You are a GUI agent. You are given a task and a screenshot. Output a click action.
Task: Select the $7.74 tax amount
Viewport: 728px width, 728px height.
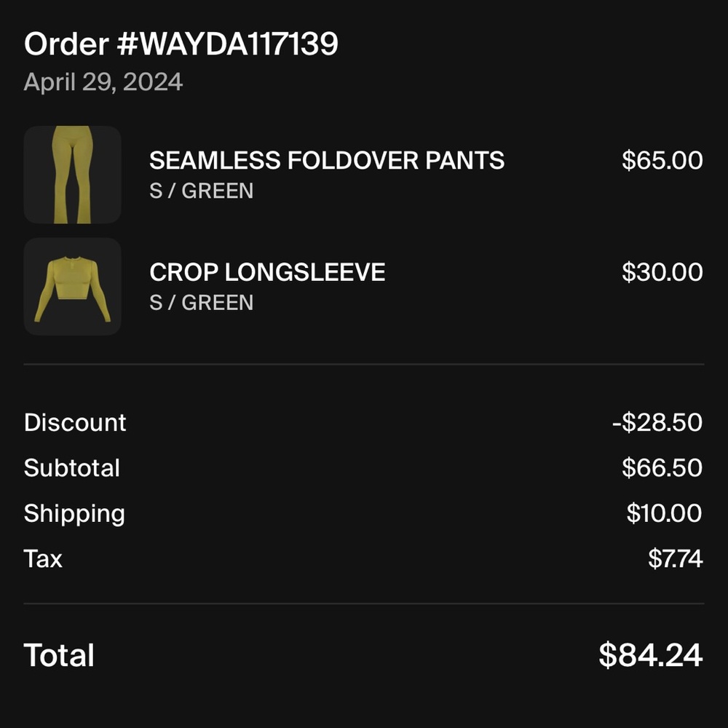click(x=675, y=559)
